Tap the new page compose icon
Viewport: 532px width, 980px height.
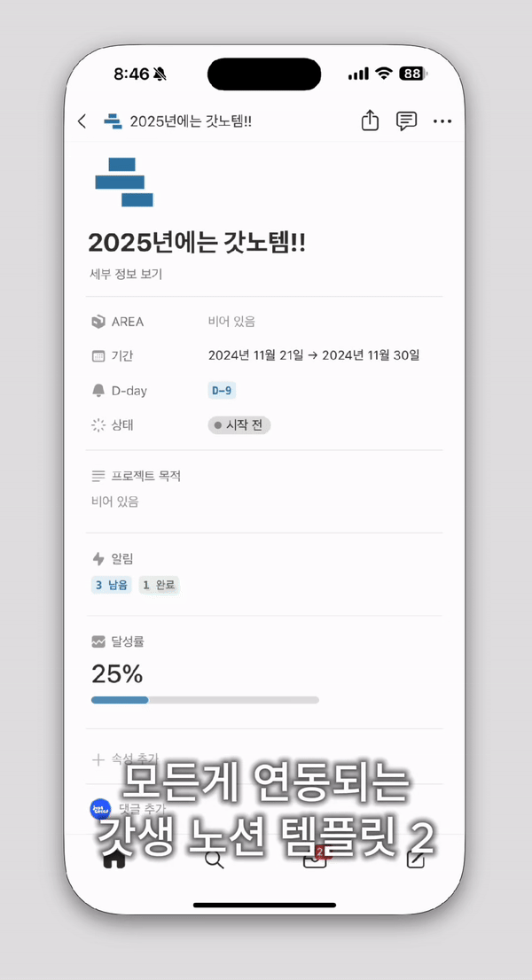click(415, 858)
